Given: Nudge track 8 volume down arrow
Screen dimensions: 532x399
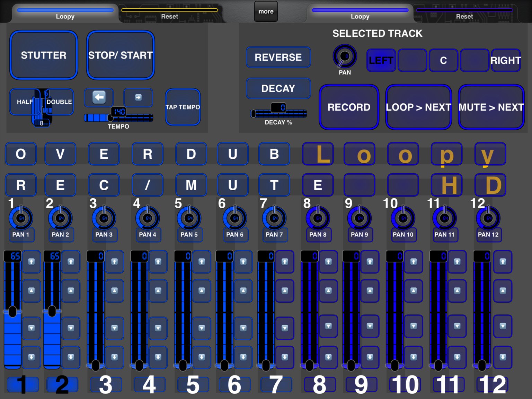Looking at the screenshot, I should (x=329, y=326).
